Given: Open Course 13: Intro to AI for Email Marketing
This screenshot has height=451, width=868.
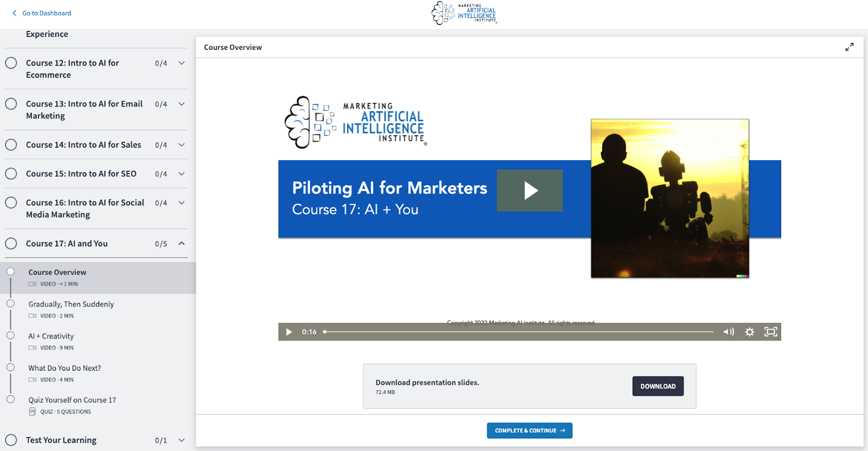Looking at the screenshot, I should pyautogui.click(x=84, y=110).
